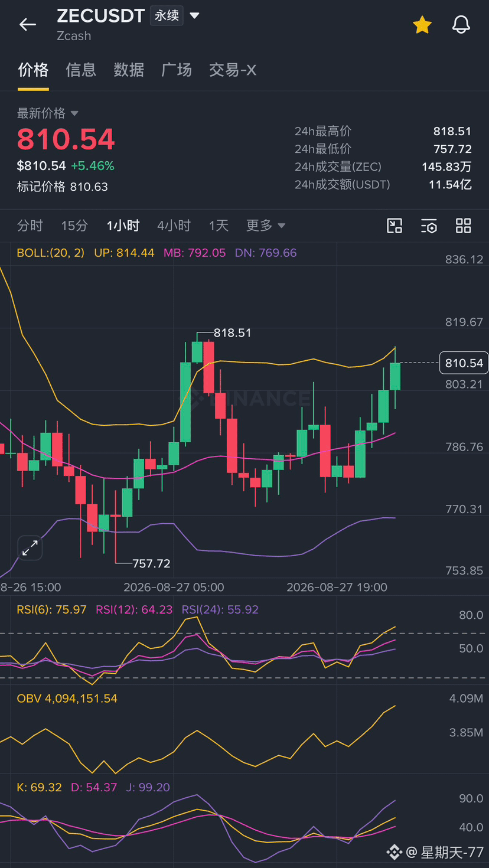
Task: Tap the 757.72 low marker on chart
Action: (x=151, y=563)
